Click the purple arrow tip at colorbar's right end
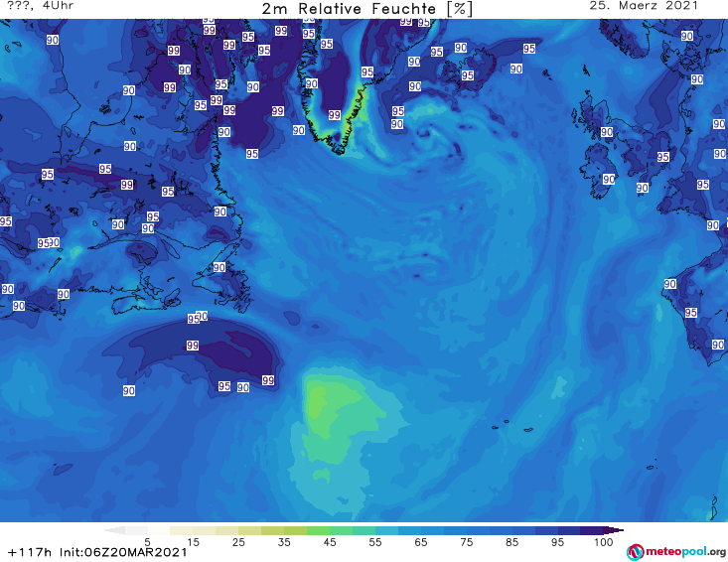The width and height of the screenshot is (728, 562). tap(614, 530)
